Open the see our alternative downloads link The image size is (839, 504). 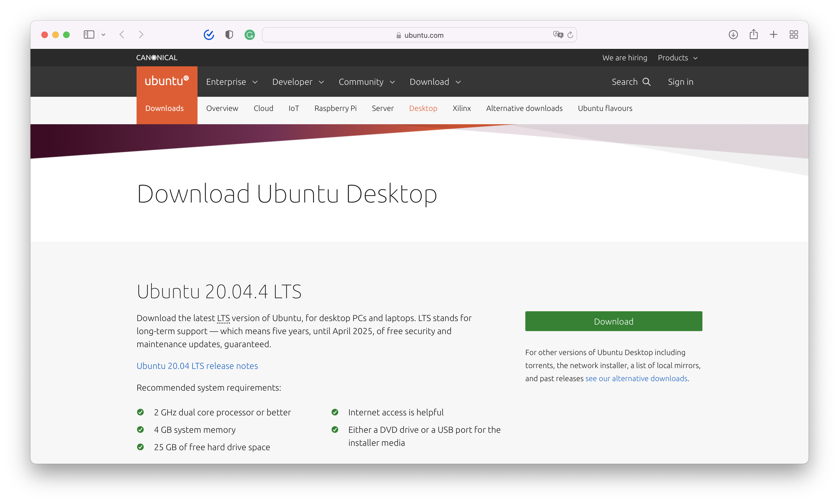(x=636, y=378)
